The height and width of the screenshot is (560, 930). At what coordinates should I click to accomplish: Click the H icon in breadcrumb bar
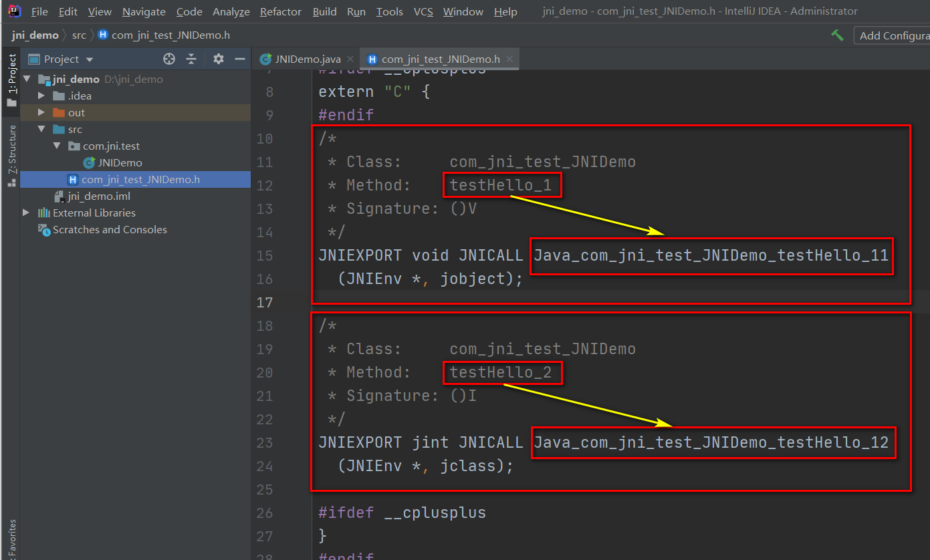coord(103,35)
